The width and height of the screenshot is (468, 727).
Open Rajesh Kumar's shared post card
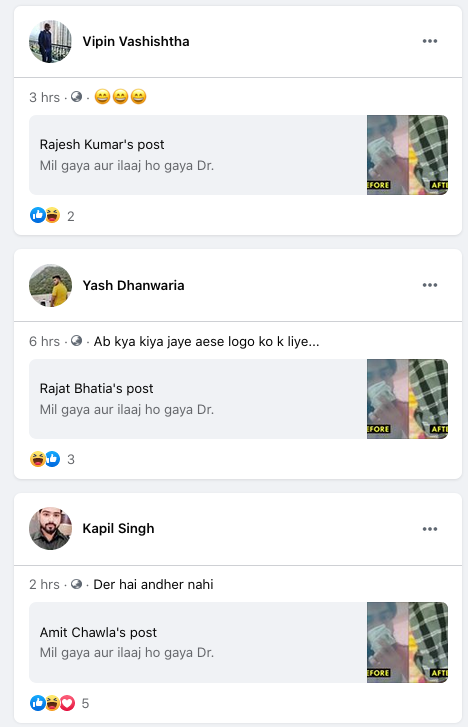[x=238, y=155]
